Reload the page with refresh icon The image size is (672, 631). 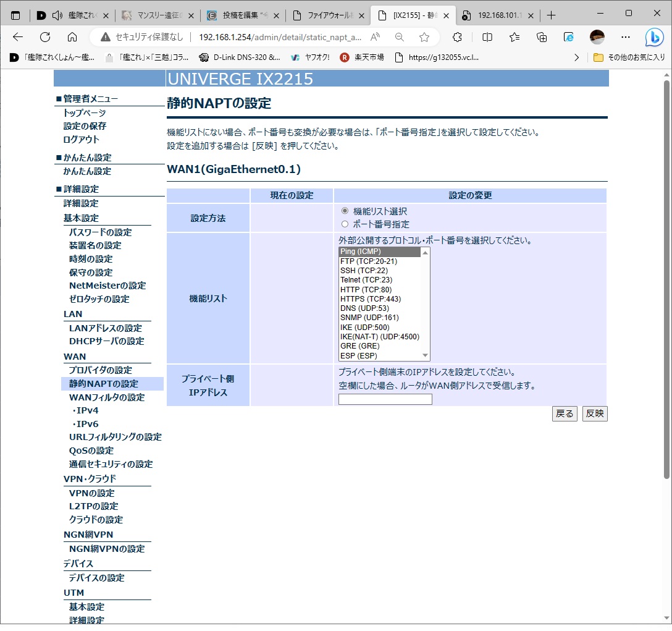click(x=45, y=37)
